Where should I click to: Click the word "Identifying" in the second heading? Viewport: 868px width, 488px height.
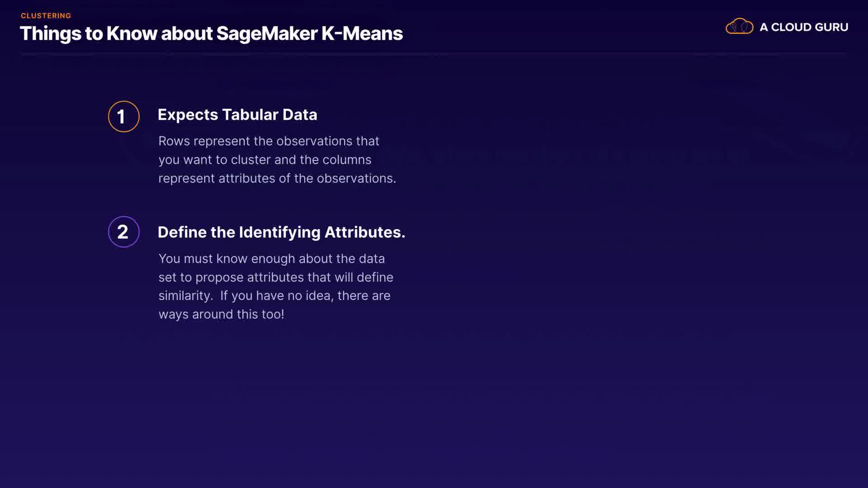coord(279,232)
